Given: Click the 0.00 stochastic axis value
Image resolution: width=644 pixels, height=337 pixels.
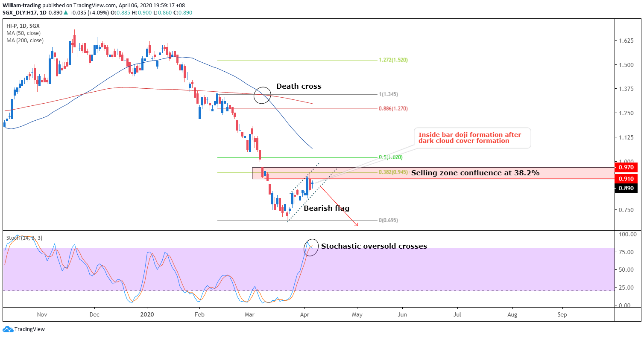Looking at the screenshot, I should 625,305.
